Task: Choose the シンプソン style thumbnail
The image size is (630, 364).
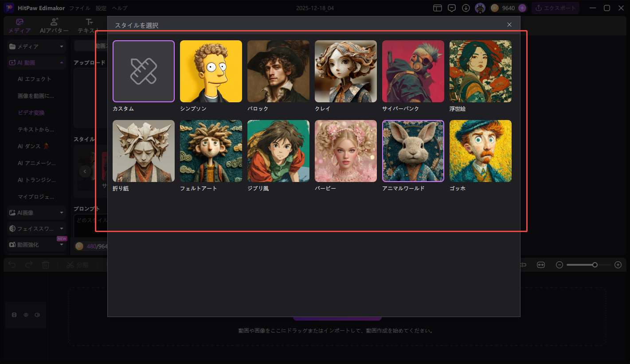Action: pyautogui.click(x=211, y=71)
